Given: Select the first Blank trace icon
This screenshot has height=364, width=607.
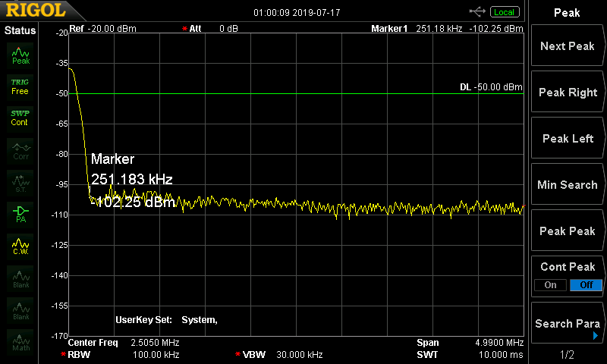Looking at the screenshot, I should [20, 278].
